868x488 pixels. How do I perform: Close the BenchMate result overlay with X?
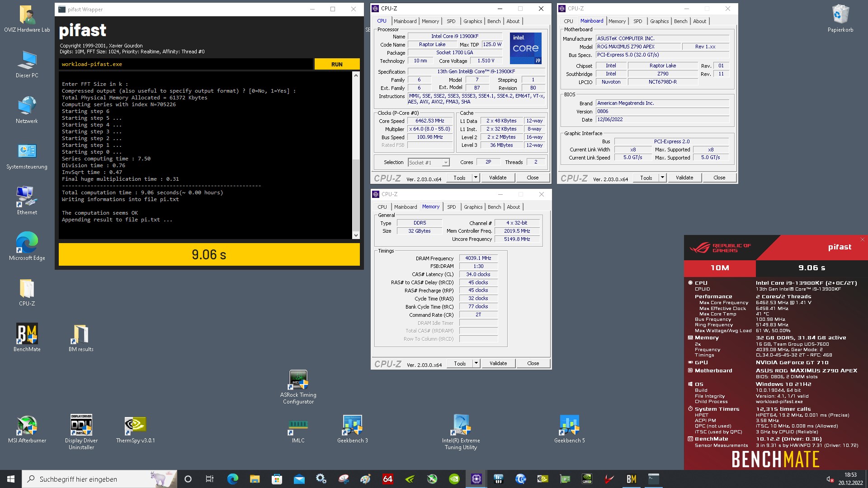point(862,239)
